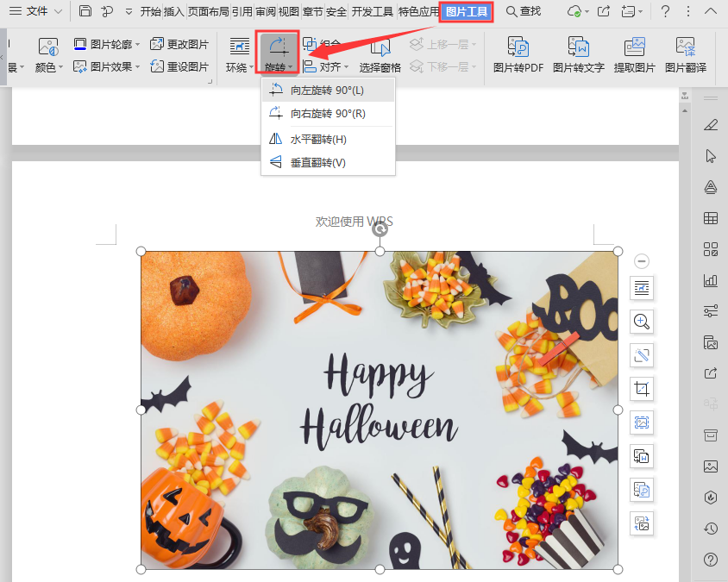The width and height of the screenshot is (728, 582).
Task: Expand the Picture Effects (图片效果) dropdown
Action: click(x=137, y=66)
